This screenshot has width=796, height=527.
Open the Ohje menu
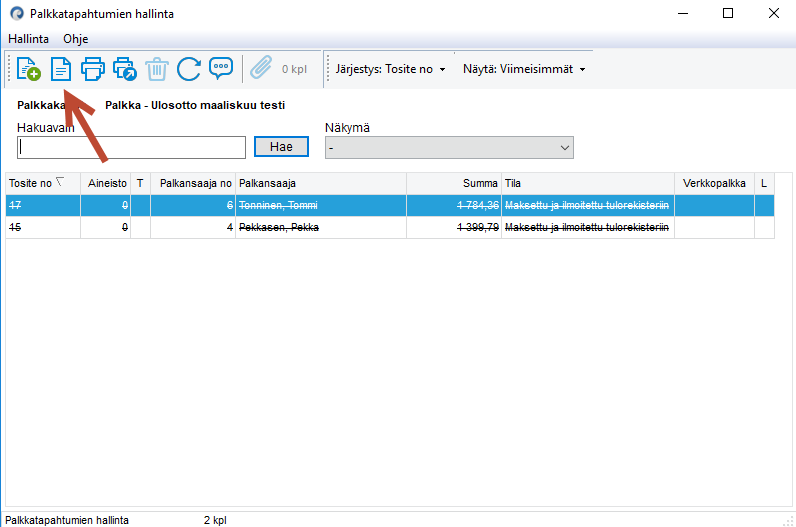coord(76,39)
